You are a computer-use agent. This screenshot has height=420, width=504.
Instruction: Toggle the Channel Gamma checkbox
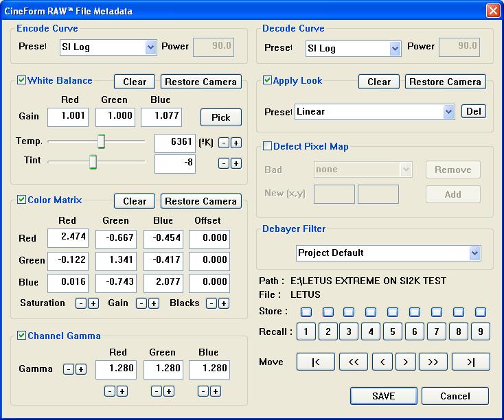click(x=22, y=336)
